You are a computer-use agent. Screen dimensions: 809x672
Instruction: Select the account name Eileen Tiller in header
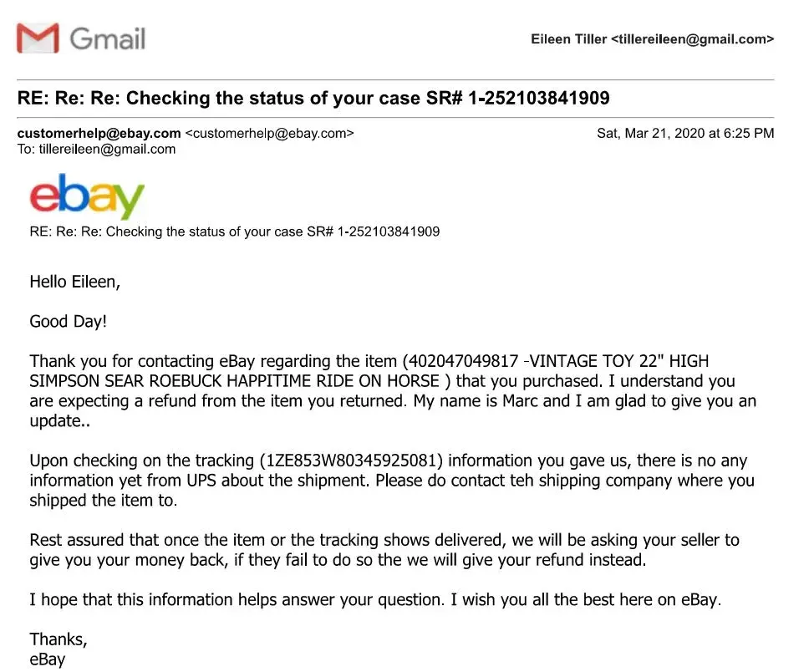coord(569,39)
